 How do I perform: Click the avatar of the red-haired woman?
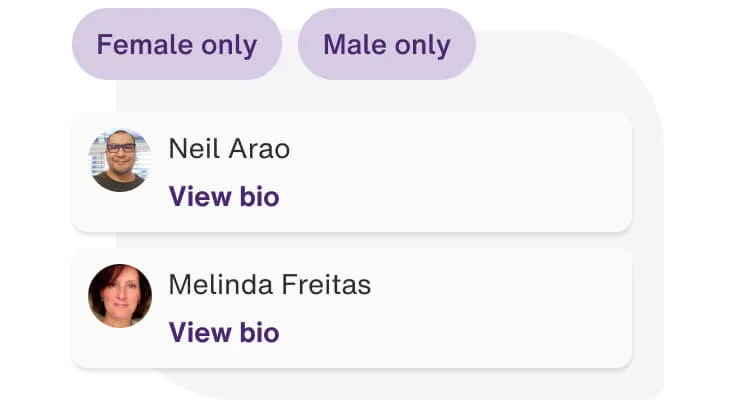click(x=120, y=296)
